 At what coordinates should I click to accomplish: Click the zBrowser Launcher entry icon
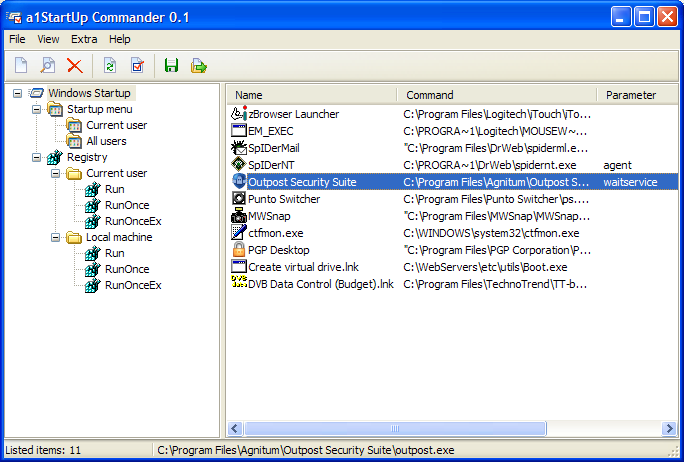click(239, 113)
